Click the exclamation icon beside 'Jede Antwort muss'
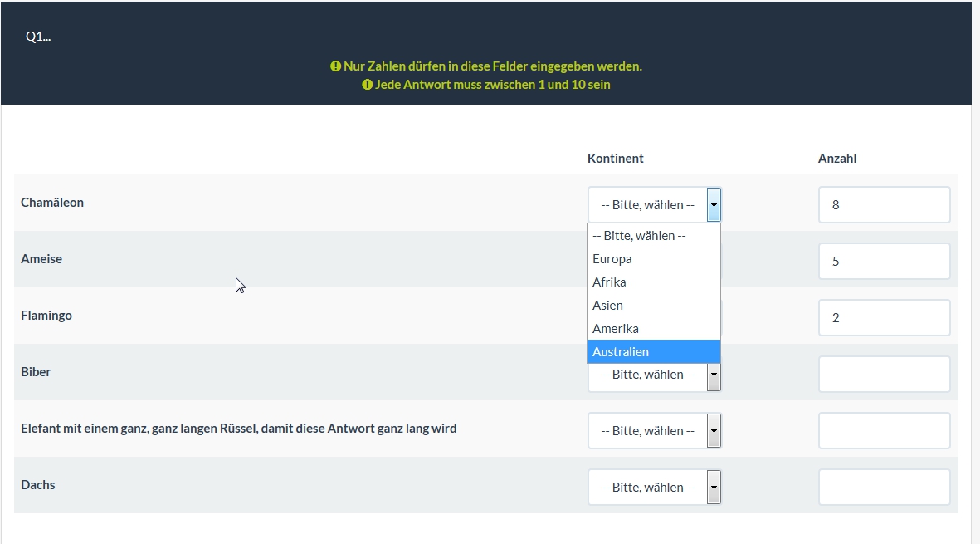The image size is (980, 544). pos(367,85)
